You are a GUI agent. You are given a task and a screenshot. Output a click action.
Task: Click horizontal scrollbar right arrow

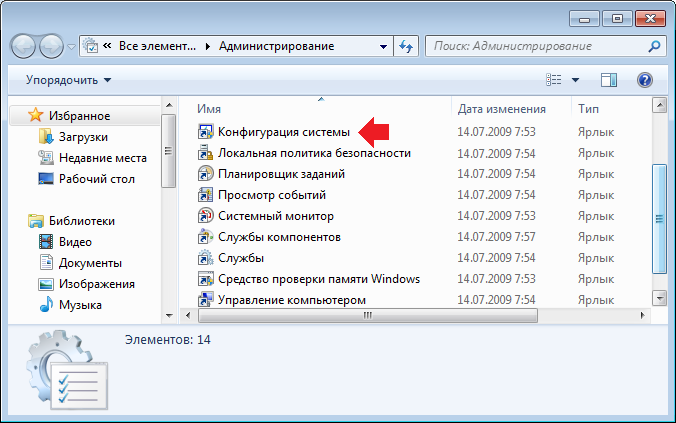[642, 315]
